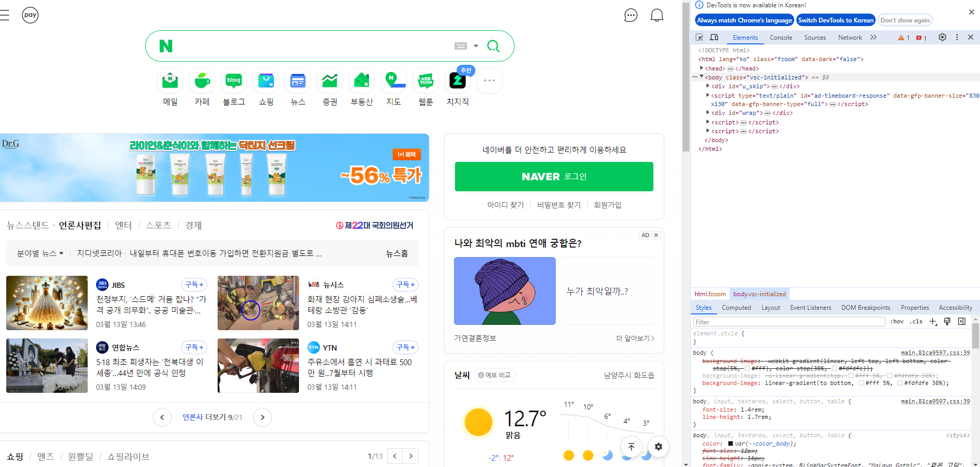Open main.81ca9597.css:39 link for body rule
The image size is (980, 467).
coord(935,353)
